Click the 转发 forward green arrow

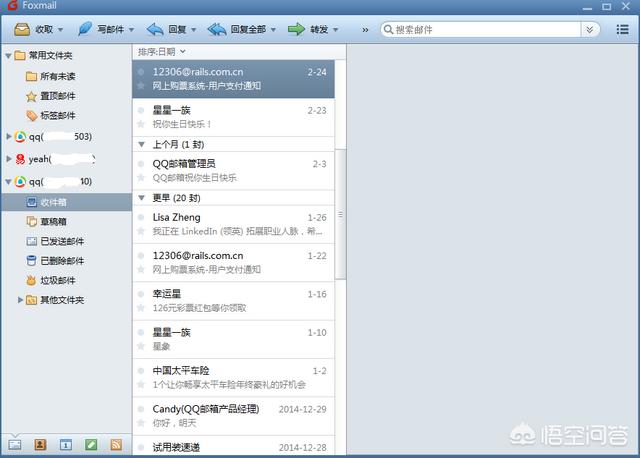click(x=296, y=29)
